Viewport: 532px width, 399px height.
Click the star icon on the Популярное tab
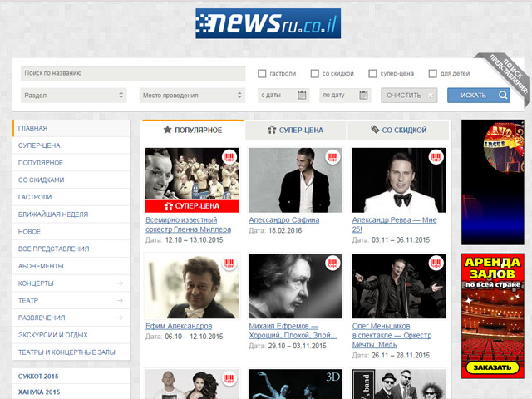tap(167, 130)
